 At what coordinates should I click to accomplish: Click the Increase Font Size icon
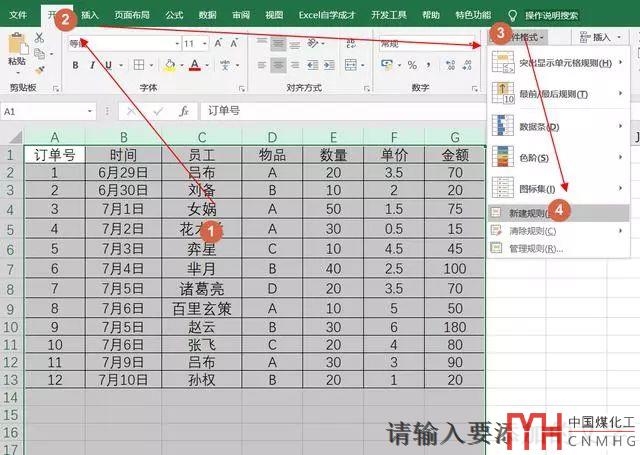tap(219, 44)
